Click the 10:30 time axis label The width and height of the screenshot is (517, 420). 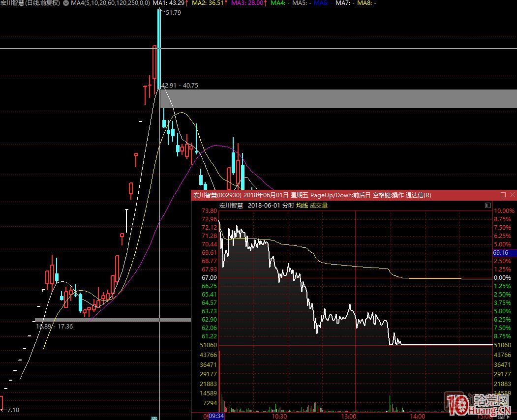click(279, 416)
